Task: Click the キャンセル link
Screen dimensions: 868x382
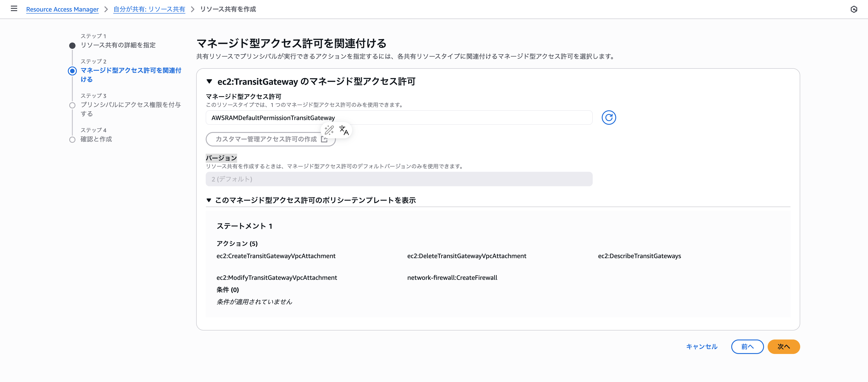Action: pyautogui.click(x=702, y=347)
